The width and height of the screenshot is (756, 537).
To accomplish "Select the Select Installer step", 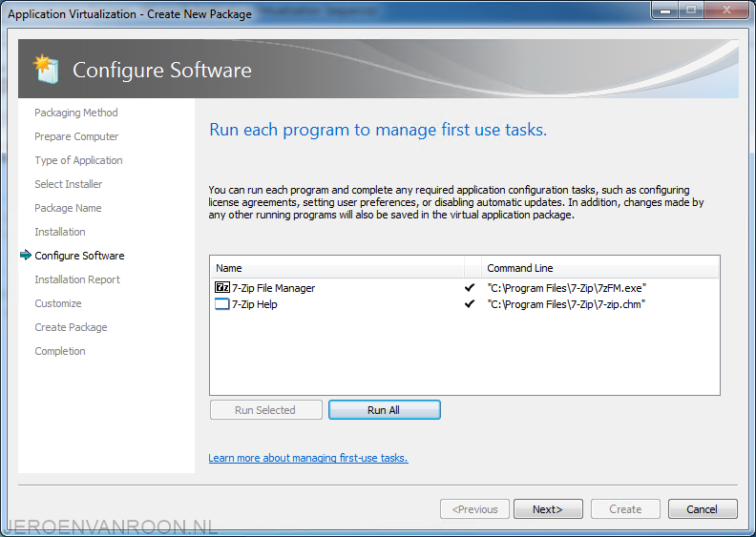I will [x=69, y=184].
